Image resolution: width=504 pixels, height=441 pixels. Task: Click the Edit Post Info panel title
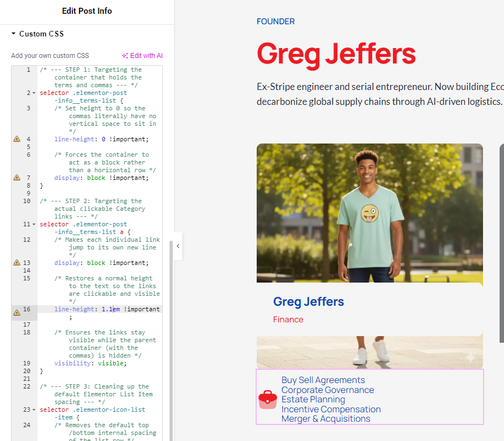[87, 11]
